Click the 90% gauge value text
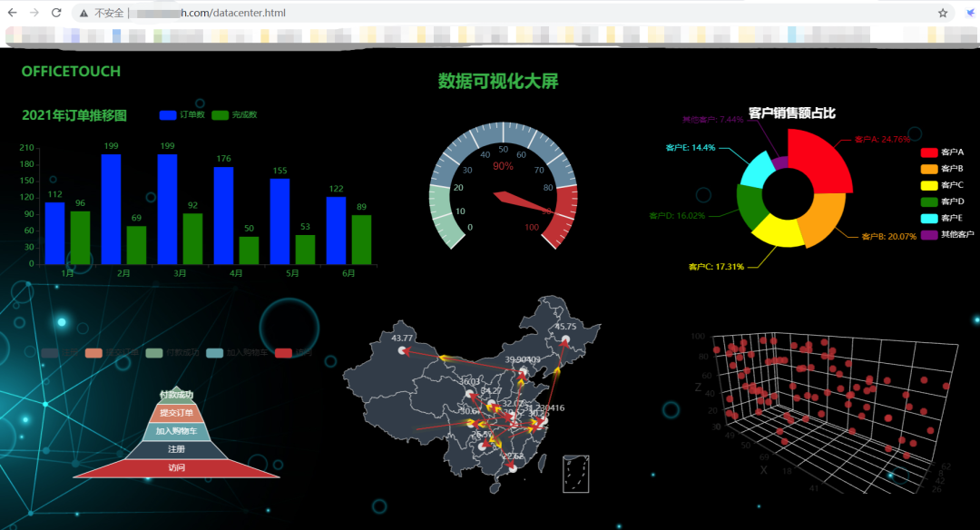Image resolution: width=980 pixels, height=530 pixels. 503,166
